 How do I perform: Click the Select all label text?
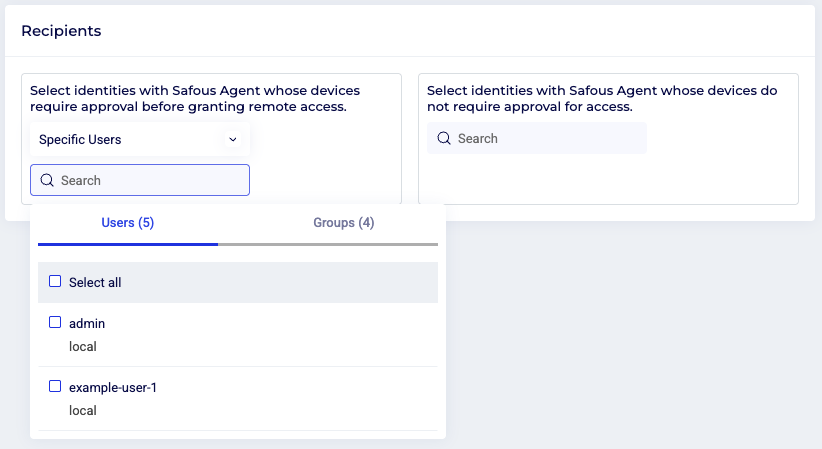(95, 283)
